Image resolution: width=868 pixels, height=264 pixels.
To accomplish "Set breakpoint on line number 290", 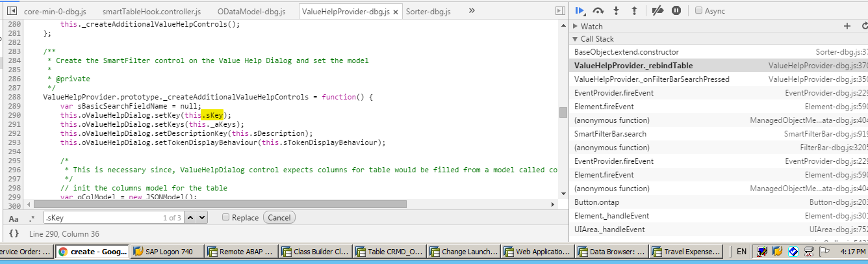I will pos(14,115).
